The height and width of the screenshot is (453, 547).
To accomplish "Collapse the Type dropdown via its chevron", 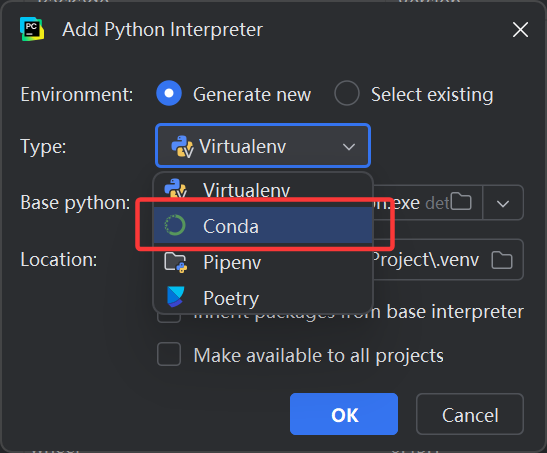I will 349,146.
